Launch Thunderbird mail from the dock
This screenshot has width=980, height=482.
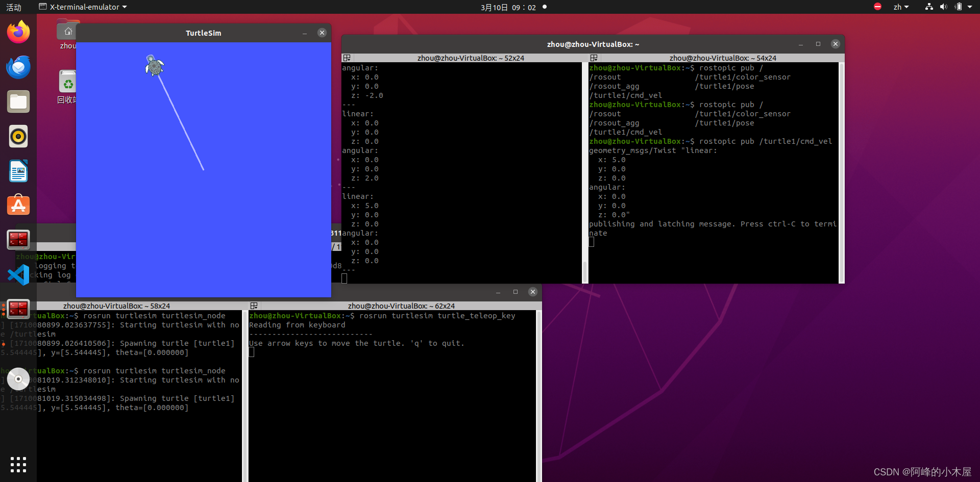tap(18, 67)
